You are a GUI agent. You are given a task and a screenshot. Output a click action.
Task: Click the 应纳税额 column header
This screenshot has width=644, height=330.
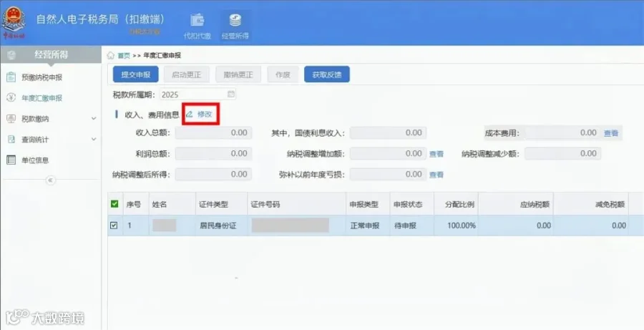click(x=516, y=204)
